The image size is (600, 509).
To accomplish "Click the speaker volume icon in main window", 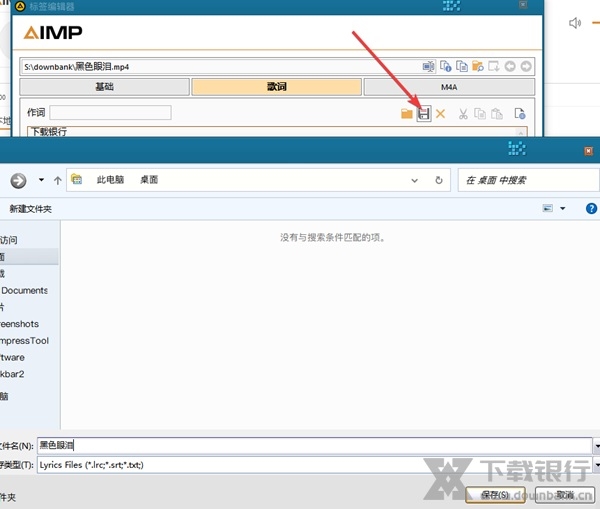I will [x=575, y=23].
